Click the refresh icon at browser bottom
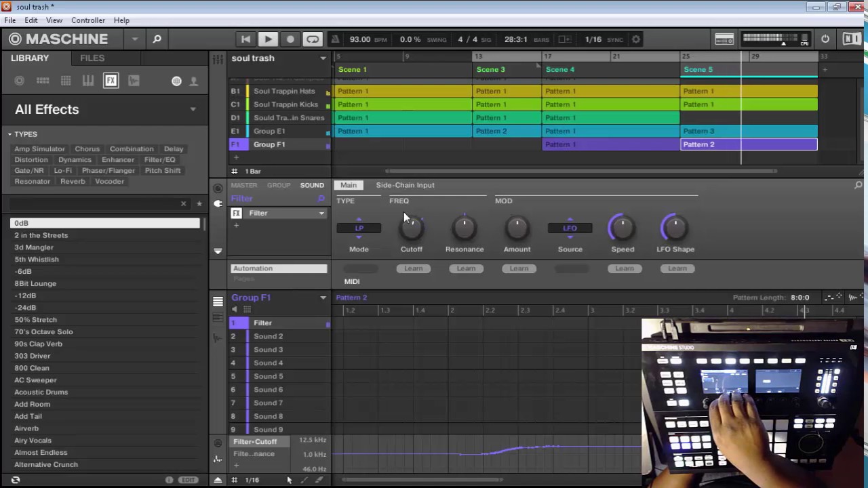 click(16, 480)
